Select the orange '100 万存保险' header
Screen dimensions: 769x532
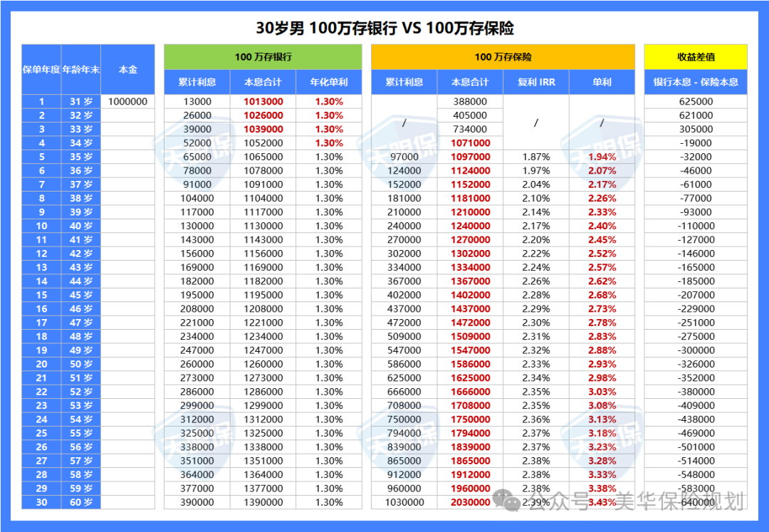click(x=503, y=57)
